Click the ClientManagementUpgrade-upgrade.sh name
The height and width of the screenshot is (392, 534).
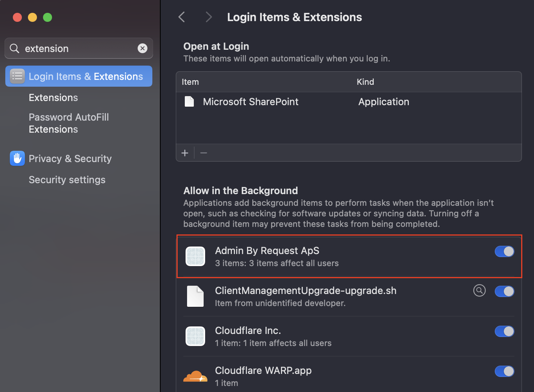tap(305, 291)
